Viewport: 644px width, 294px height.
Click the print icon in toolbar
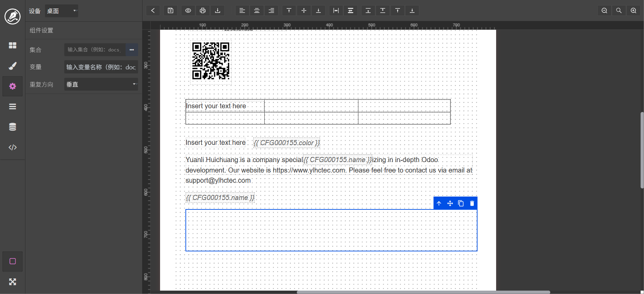pos(203,10)
